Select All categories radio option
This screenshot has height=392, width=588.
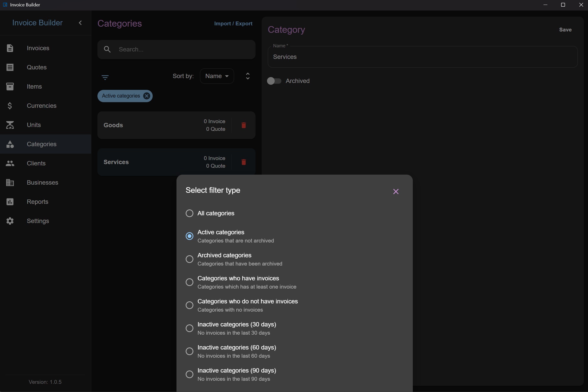coord(189,213)
